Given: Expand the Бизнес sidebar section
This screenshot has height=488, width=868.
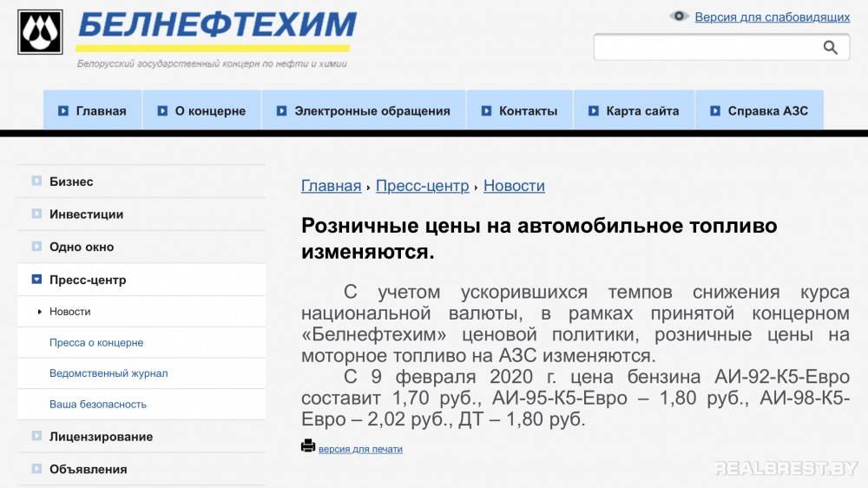Looking at the screenshot, I should click(x=36, y=181).
